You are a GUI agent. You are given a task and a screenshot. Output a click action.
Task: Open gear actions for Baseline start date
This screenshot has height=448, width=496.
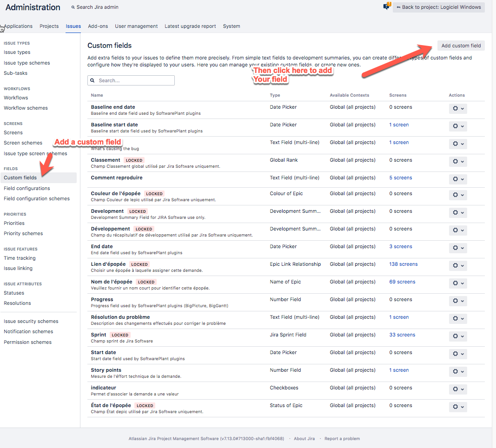[458, 126]
